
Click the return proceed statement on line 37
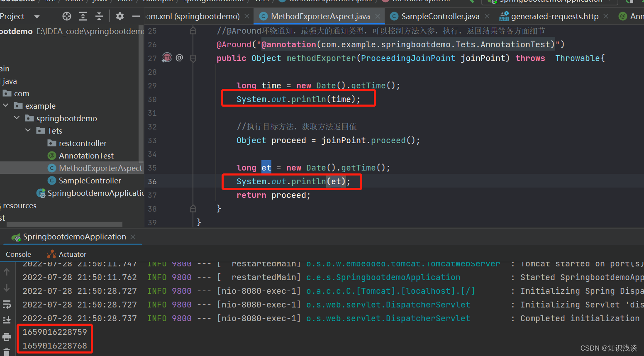[x=273, y=195]
